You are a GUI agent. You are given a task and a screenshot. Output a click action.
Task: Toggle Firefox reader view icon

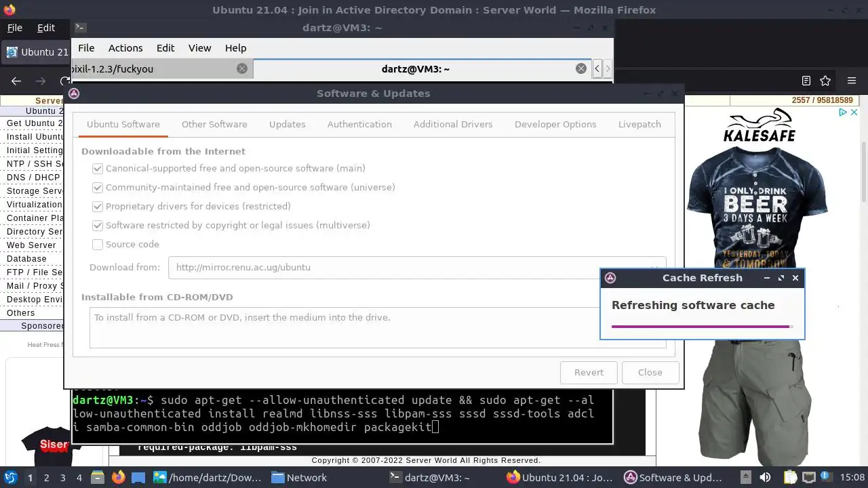(806, 81)
